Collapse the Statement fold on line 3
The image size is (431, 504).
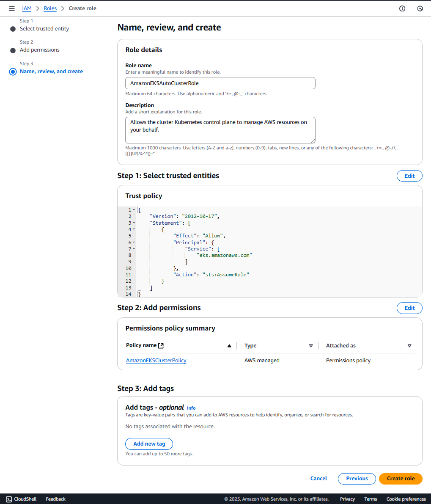pos(134,223)
